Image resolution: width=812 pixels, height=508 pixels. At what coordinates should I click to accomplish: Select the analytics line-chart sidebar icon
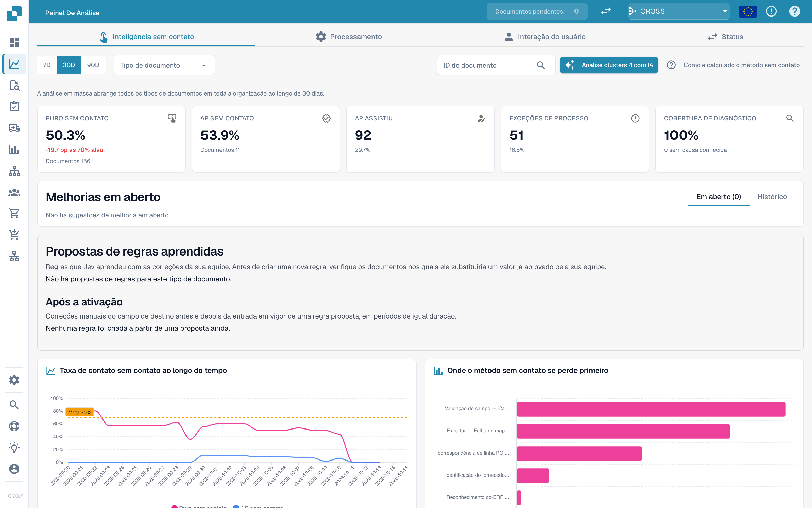[14, 64]
